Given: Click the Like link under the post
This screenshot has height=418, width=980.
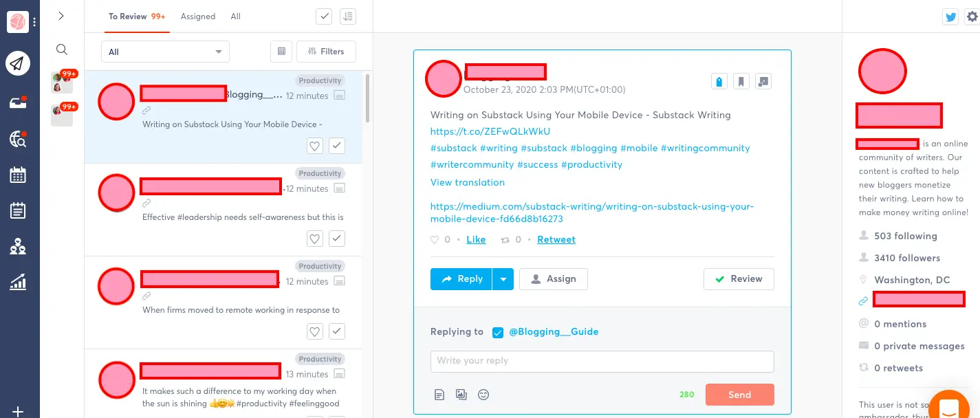Looking at the screenshot, I should pos(476,239).
